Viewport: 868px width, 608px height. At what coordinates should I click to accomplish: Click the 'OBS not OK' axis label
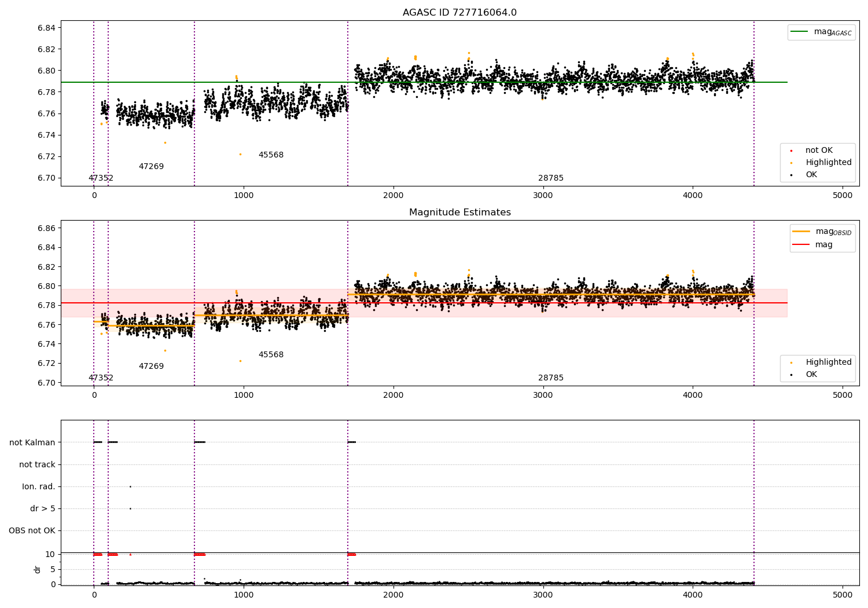(32, 531)
